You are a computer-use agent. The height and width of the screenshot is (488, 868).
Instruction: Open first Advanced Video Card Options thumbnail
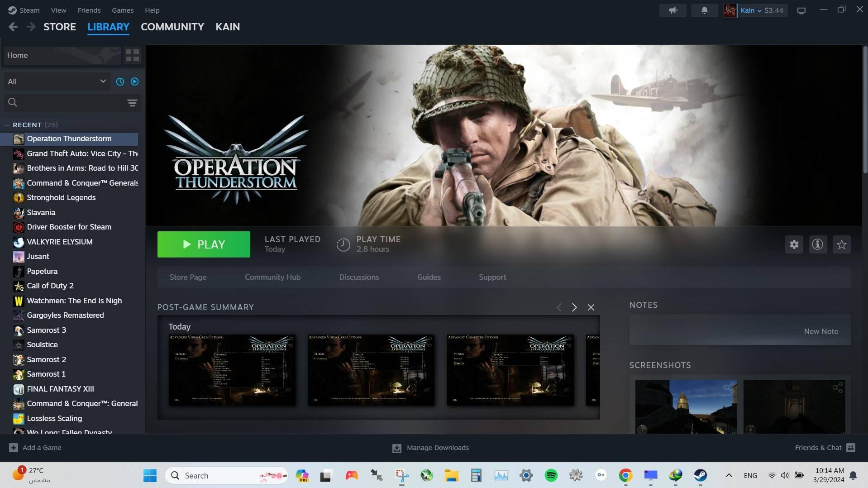click(x=232, y=370)
